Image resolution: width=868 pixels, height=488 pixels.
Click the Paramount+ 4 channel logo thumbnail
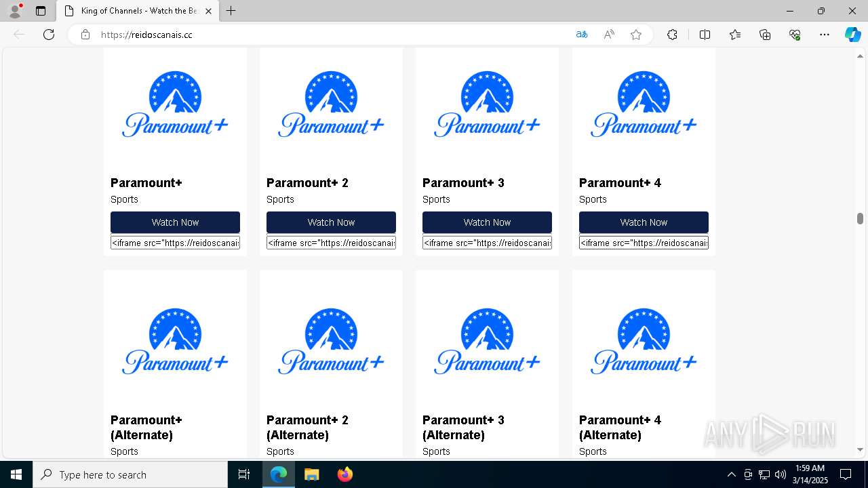644,104
